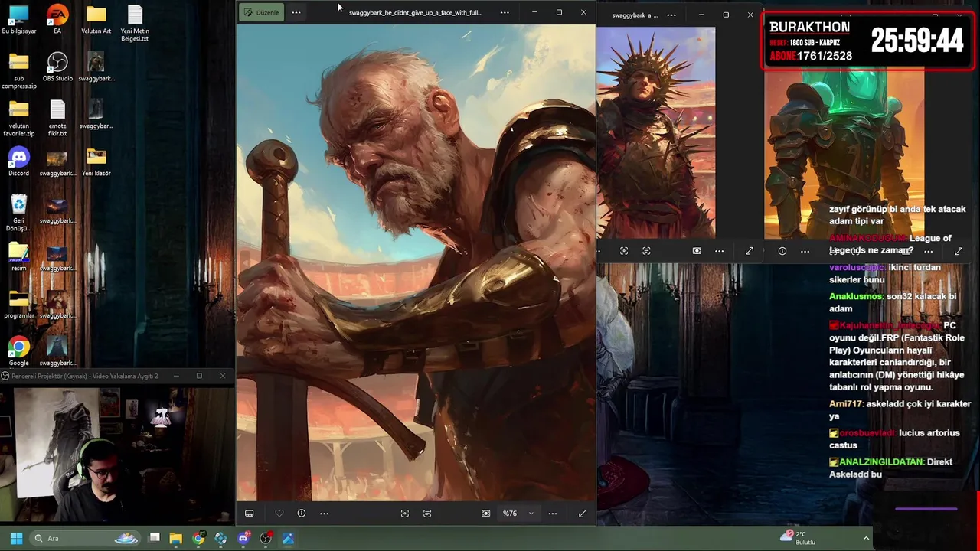Open more options in swaggybark_a window toolbar
Viewport: 980px width, 551px height.
pos(719,251)
